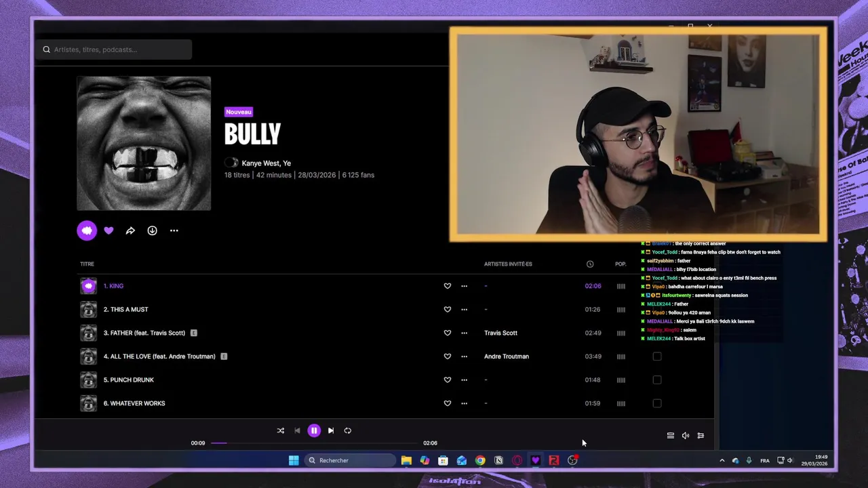
Task: Select the checkbox for WHATEVER WORKS
Action: point(657,403)
